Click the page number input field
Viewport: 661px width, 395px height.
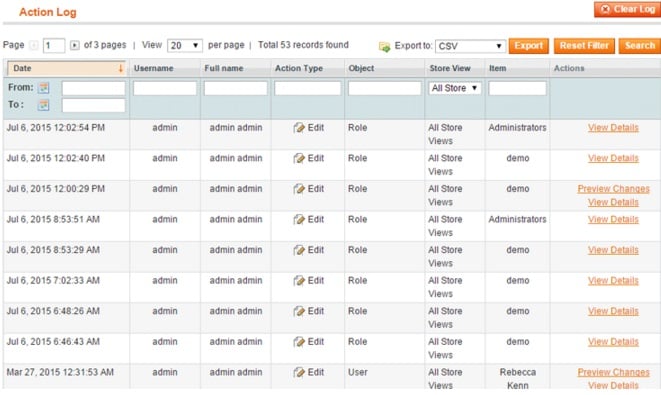[54, 46]
